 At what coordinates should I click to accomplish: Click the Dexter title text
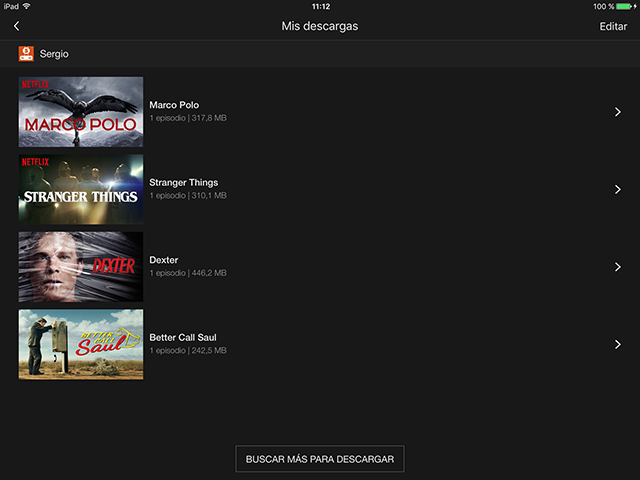164,260
